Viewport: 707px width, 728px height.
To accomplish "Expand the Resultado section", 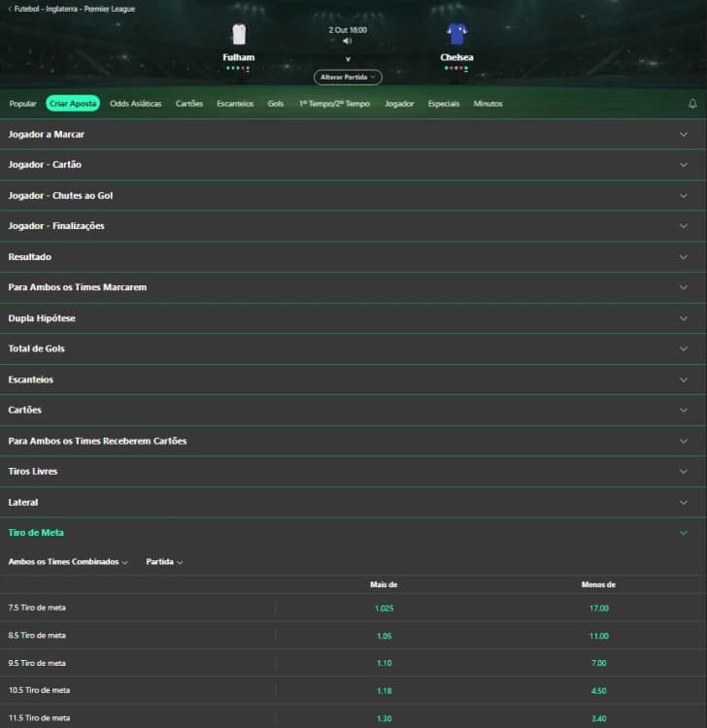I will (353, 257).
